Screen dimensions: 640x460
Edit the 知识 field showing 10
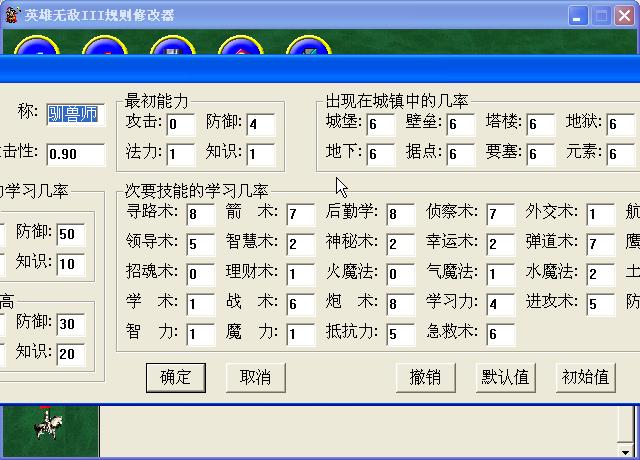point(71,264)
